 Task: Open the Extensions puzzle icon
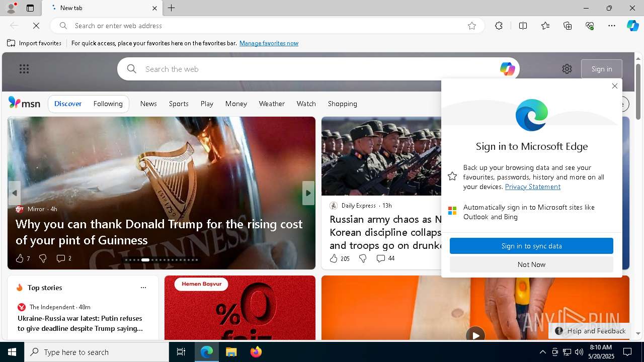[x=499, y=26]
